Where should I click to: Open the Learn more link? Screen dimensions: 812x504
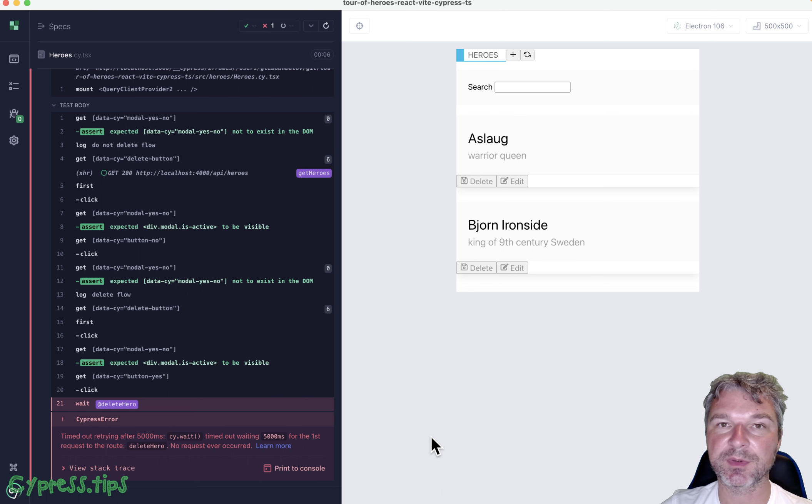[273, 446]
